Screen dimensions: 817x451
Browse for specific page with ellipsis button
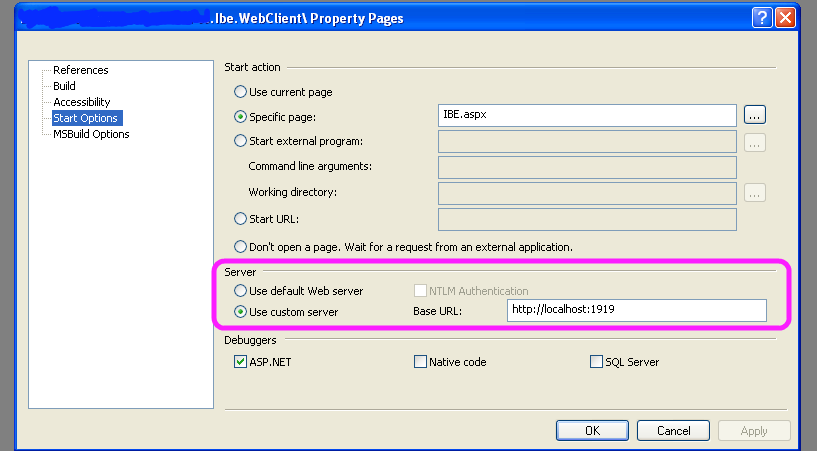point(755,115)
